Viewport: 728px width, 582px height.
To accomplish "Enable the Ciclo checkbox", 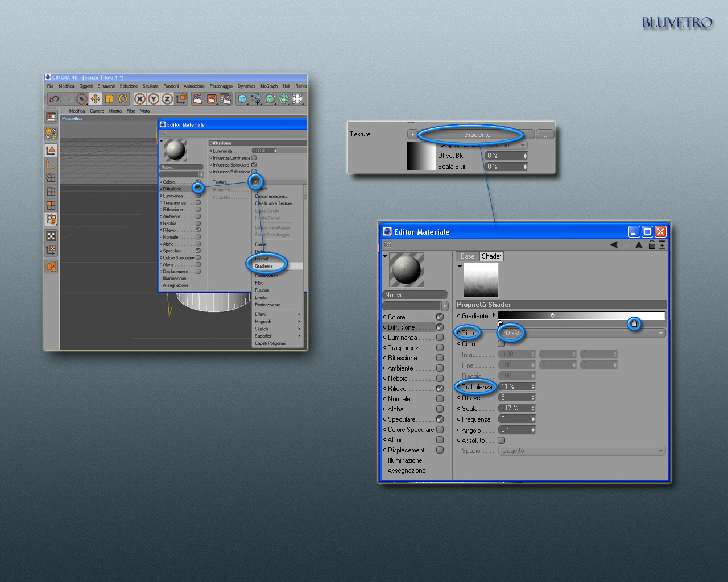I will (501, 344).
